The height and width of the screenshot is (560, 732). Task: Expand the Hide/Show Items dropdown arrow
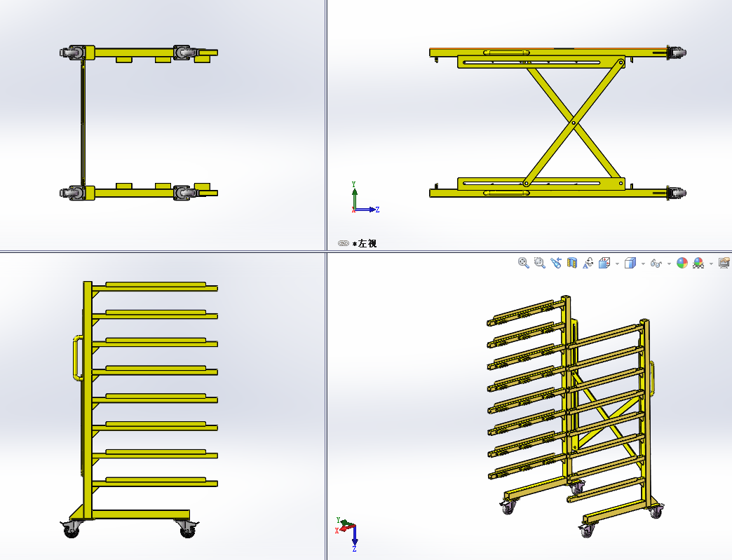[669, 264]
